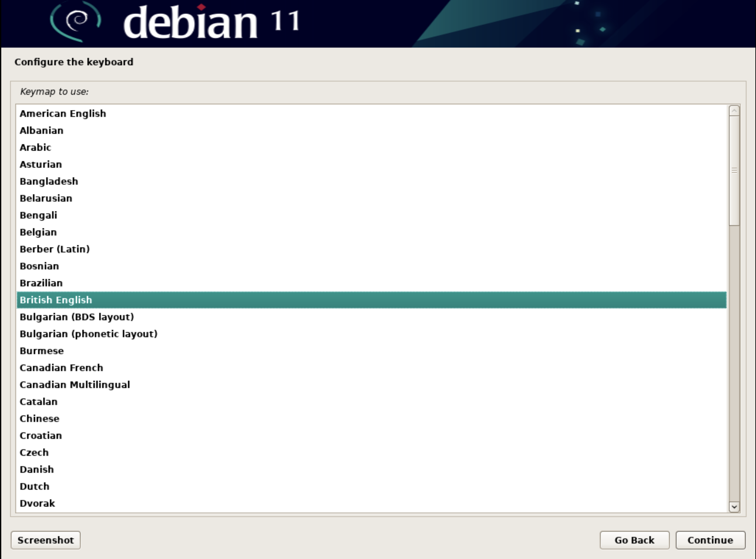Click the scrollbar down arrow
Viewport: 756px width, 559px height.
(x=734, y=506)
